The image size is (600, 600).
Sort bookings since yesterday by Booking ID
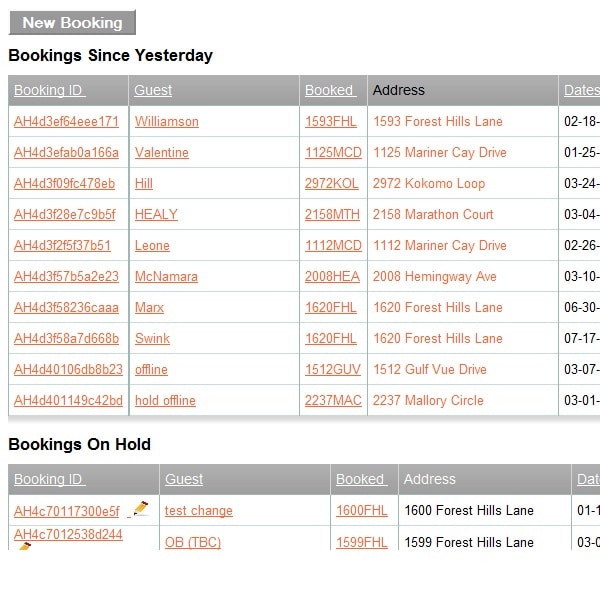(50, 90)
